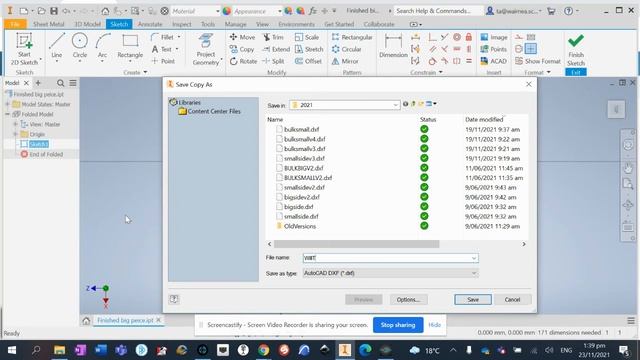Select the Stretch tool
640x360 pixels.
[309, 49]
